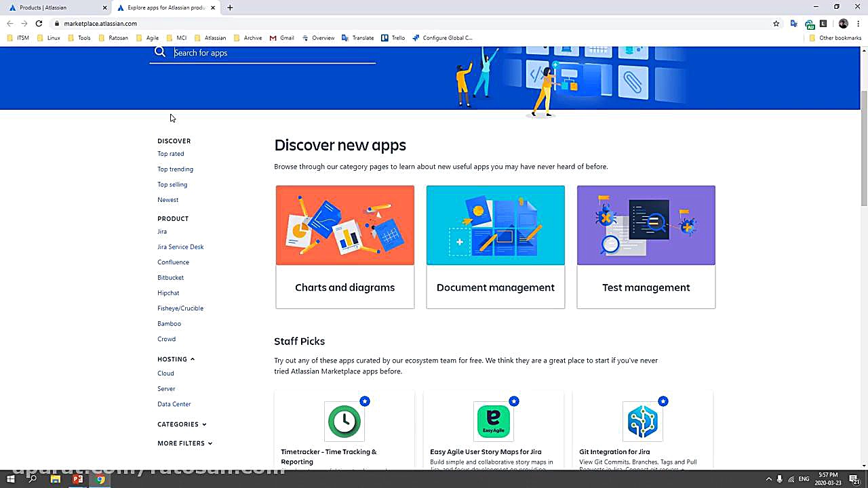Filter by Fisheye/Crucible product

180,308
